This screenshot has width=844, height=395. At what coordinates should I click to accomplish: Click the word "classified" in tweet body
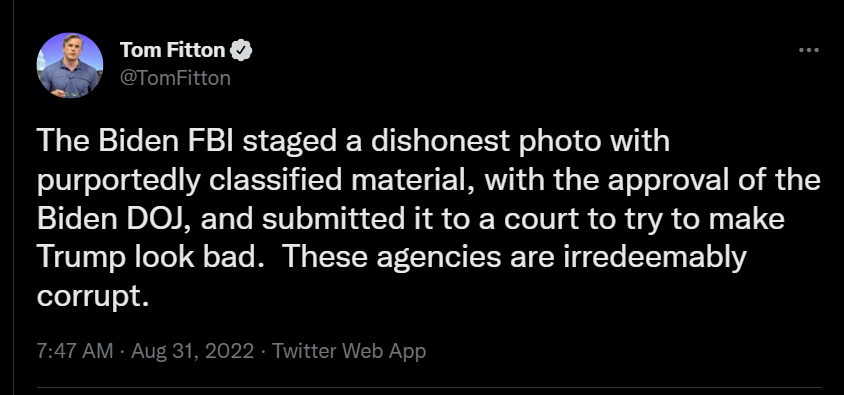(x=276, y=181)
